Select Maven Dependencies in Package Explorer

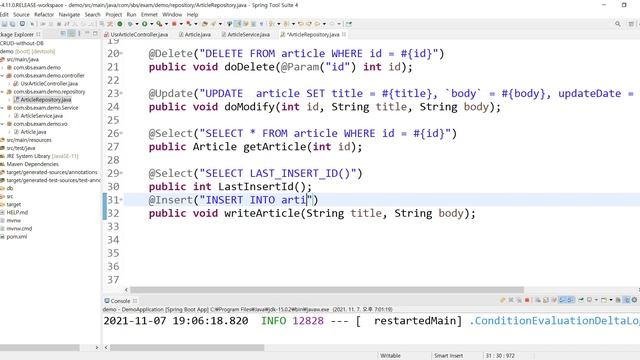pos(33,164)
